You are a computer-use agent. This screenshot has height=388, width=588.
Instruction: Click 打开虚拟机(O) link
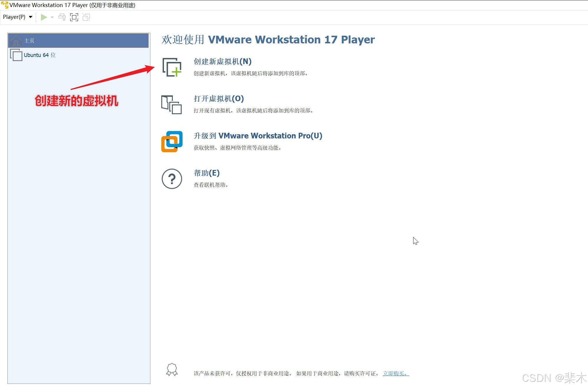click(219, 99)
